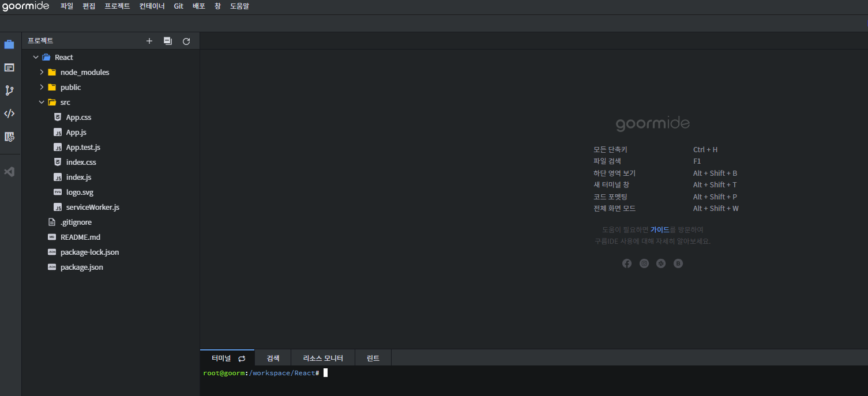The height and width of the screenshot is (396, 868).
Task: Click the Visual Studio Code sidebar icon
Action: pos(9,172)
